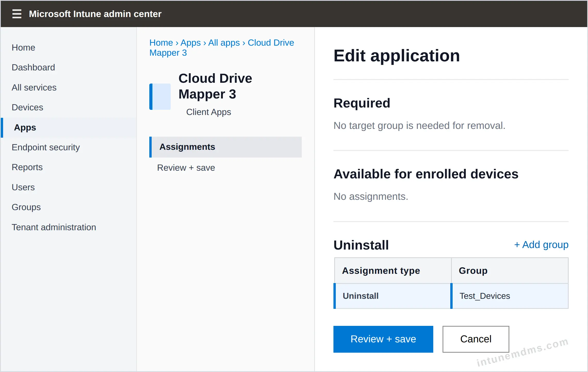Select Devices in the left navigation
This screenshot has width=588, height=372.
coord(27,107)
